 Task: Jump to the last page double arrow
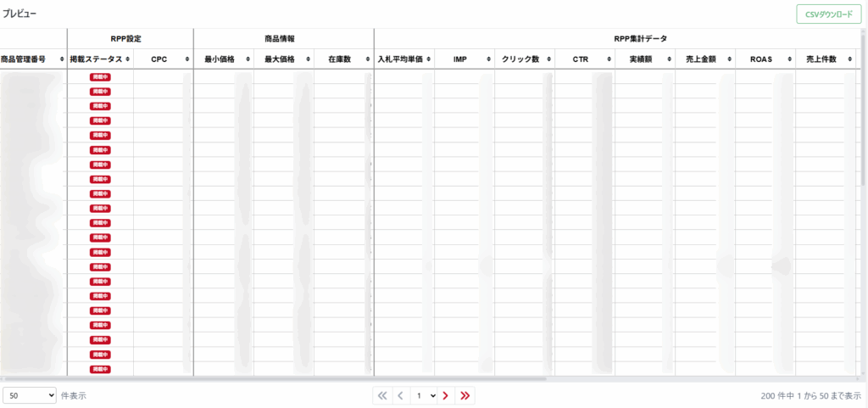(465, 395)
